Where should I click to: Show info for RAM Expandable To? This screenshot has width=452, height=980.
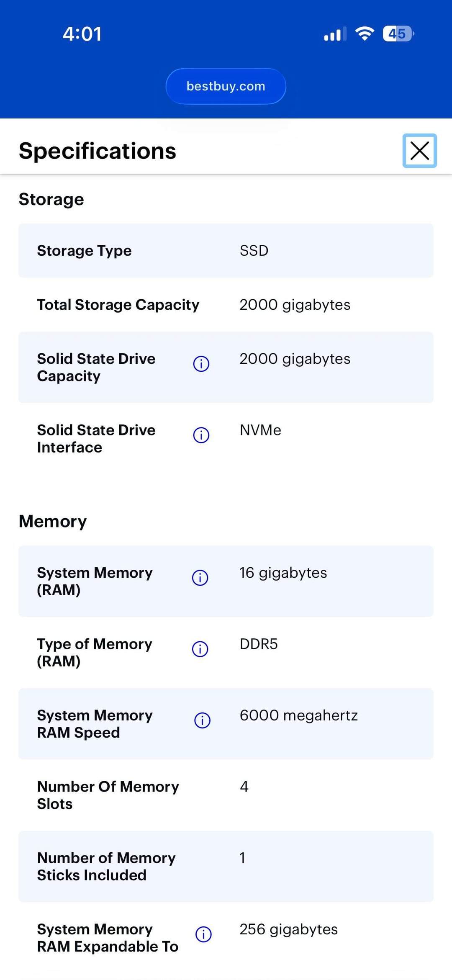[x=204, y=934]
